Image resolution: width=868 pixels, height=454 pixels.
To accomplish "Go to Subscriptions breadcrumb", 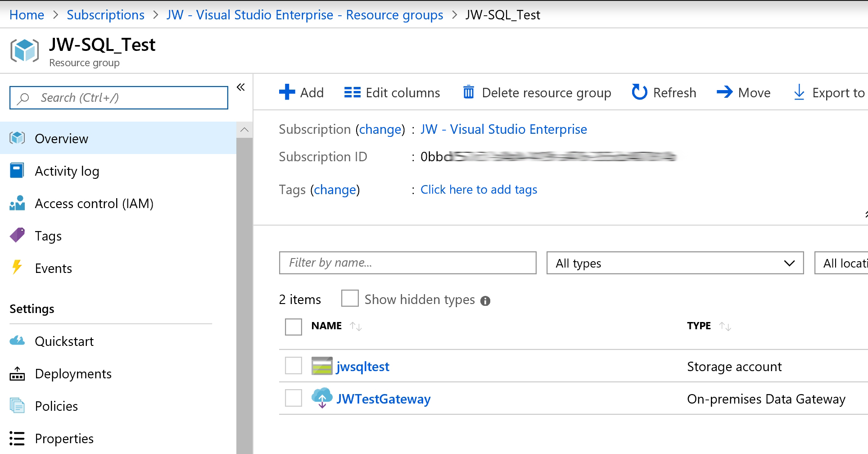I will tap(105, 15).
